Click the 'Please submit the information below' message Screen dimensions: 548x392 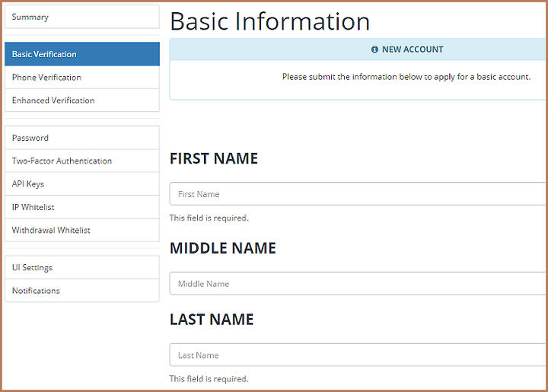[x=406, y=77]
